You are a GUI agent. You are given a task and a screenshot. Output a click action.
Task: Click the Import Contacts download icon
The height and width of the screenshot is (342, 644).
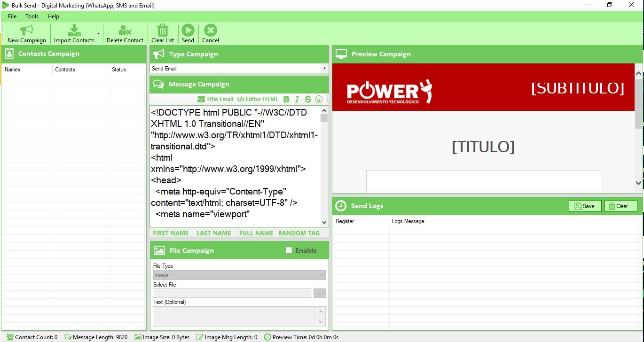(74, 31)
